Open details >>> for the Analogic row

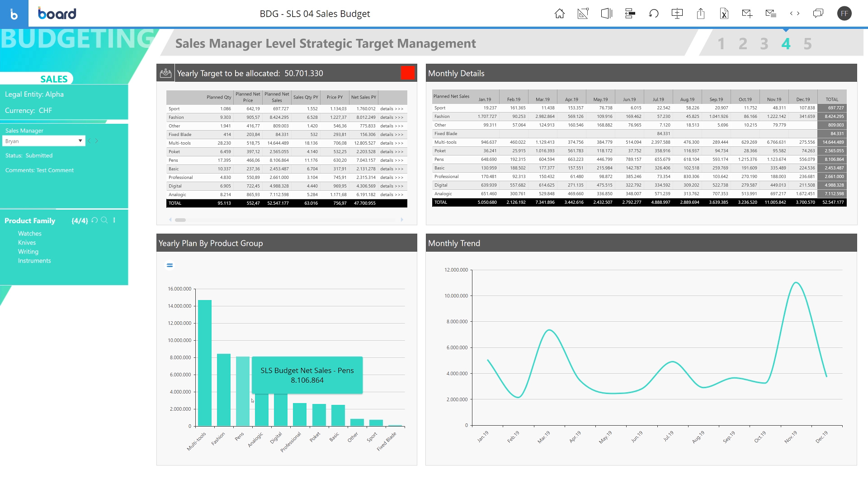coord(392,195)
